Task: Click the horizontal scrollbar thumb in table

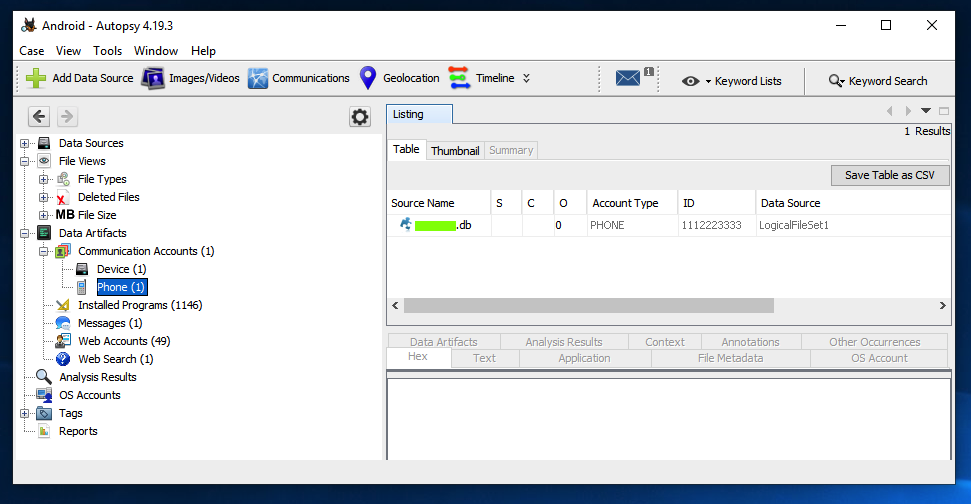Action: 588,305
